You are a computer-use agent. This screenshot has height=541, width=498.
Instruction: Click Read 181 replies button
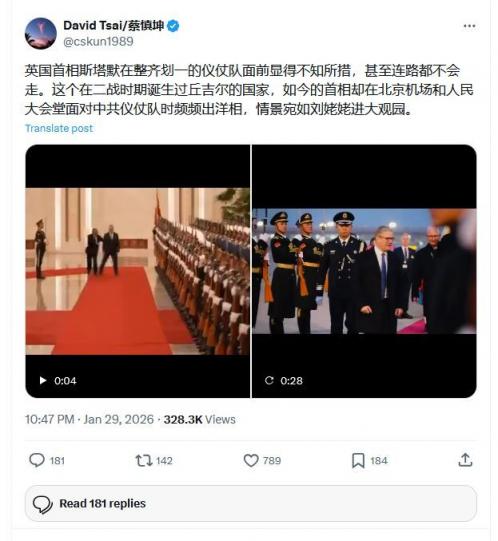251,503
